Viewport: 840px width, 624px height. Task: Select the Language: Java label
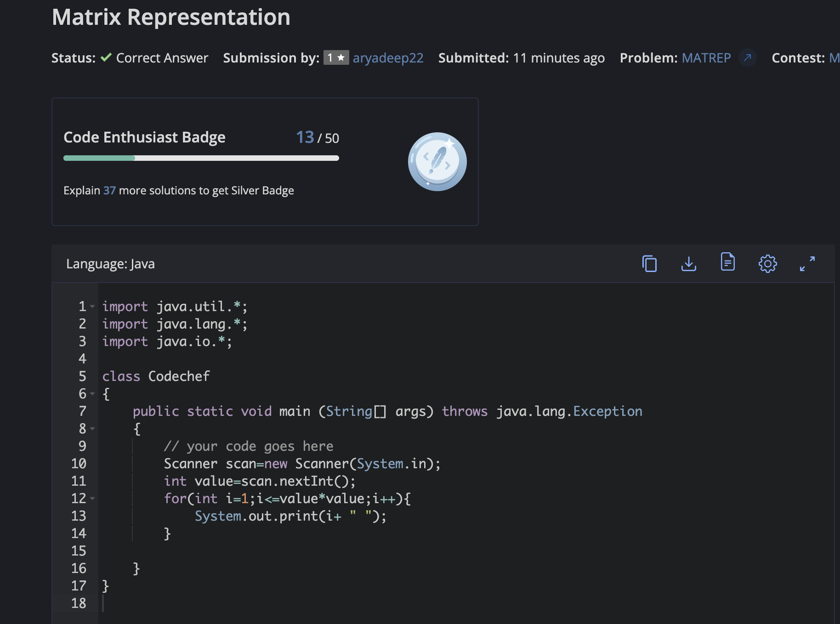coord(110,264)
